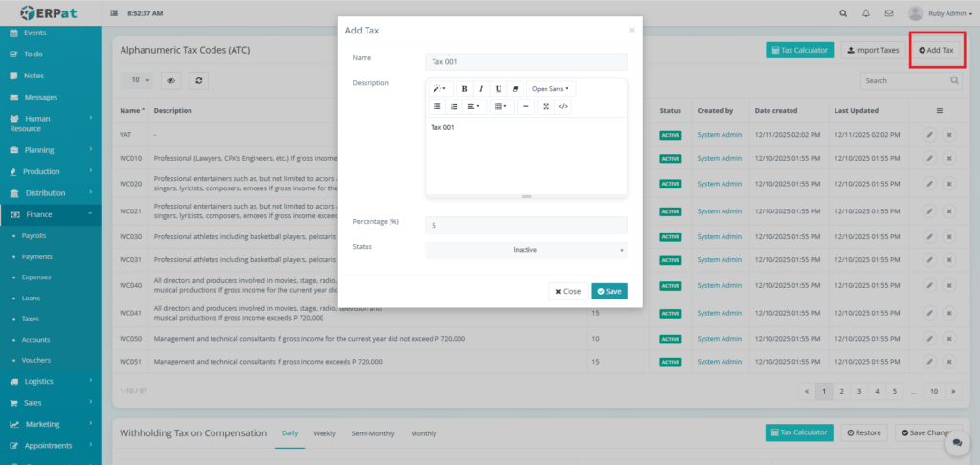
Task: Open the rows-per-page 10 dropdown
Action: click(136, 80)
